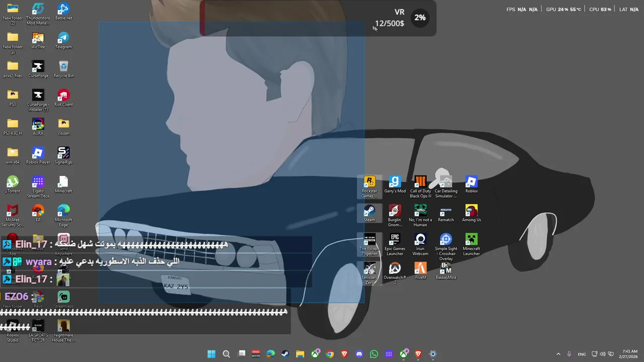Launch Emissary Zero desktop shortcut
Screen dimensions: 644x362
click(369, 274)
